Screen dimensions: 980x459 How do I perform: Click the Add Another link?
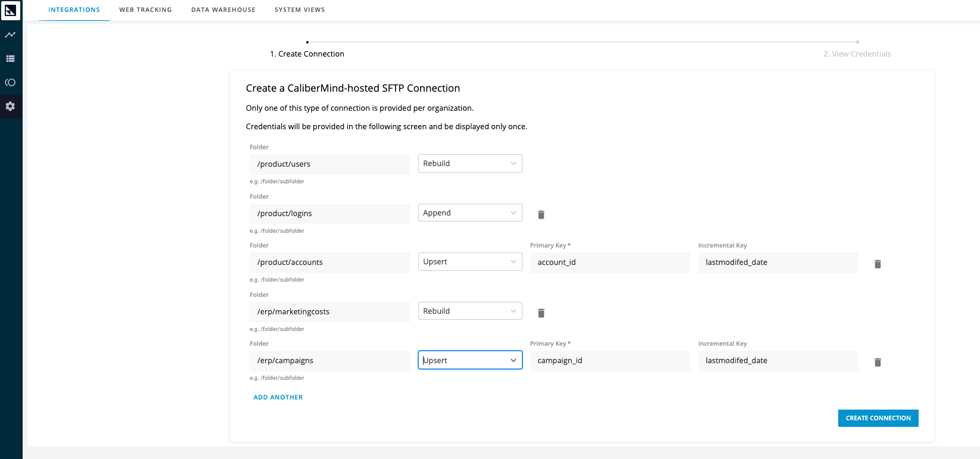pyautogui.click(x=278, y=397)
